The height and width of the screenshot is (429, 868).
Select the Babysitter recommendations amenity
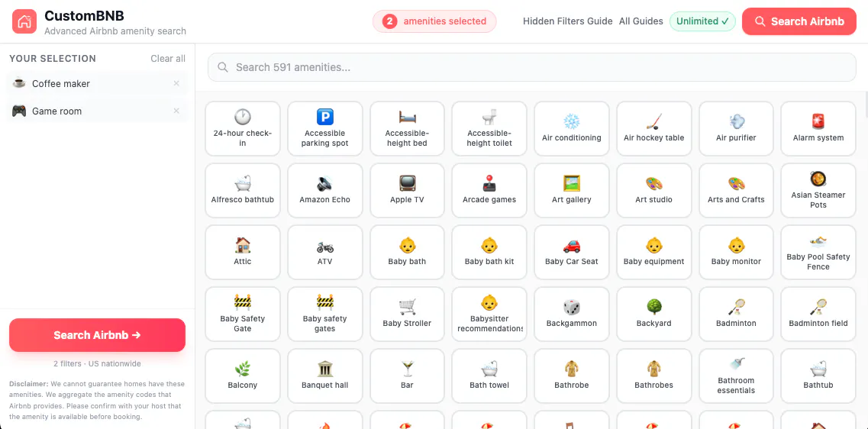[489, 314]
